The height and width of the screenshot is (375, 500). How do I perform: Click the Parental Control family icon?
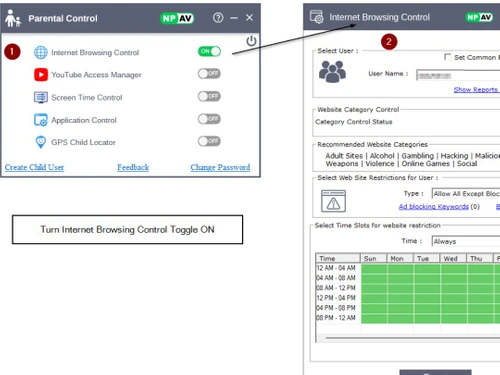pyautogui.click(x=13, y=18)
